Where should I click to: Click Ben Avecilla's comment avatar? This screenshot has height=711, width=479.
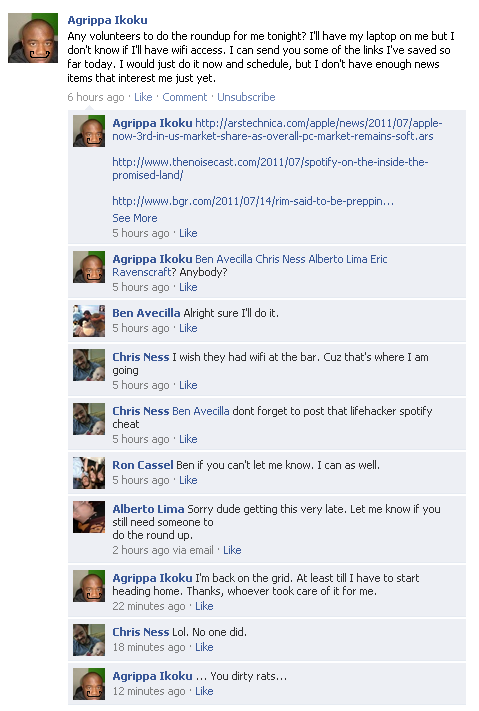click(x=89, y=321)
